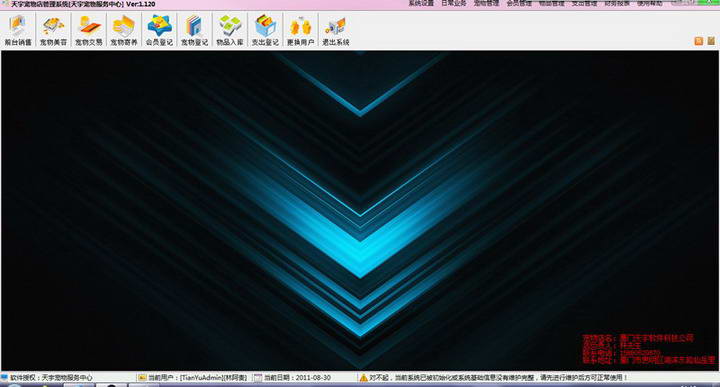Click red company info text block

coord(648,349)
